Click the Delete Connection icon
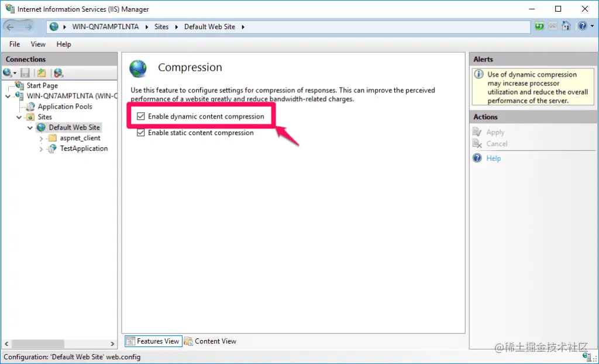The height and width of the screenshot is (364, 599). [58, 73]
